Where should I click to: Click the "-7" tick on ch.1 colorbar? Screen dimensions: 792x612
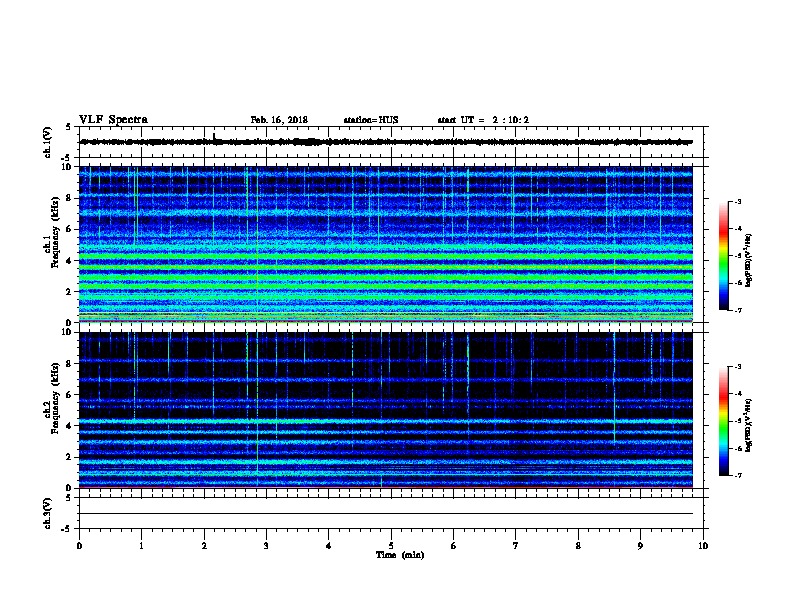[x=737, y=310]
